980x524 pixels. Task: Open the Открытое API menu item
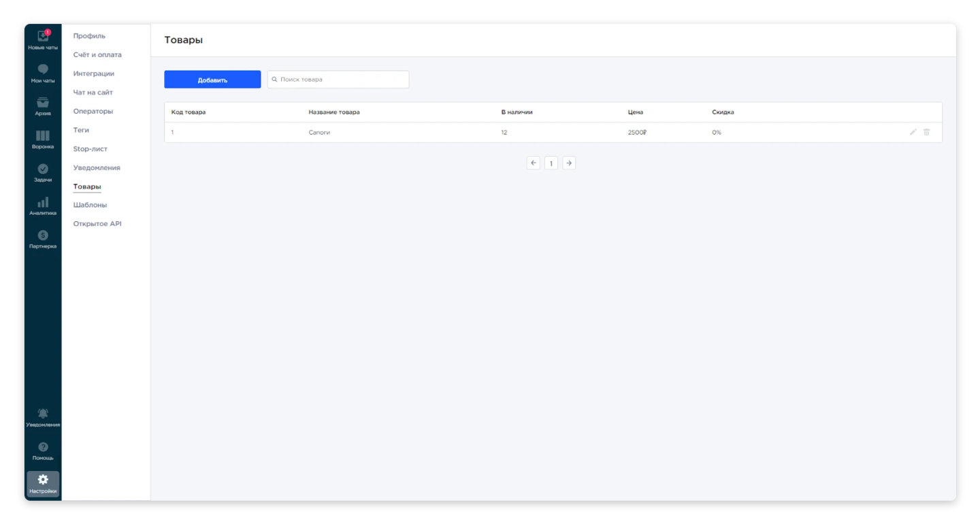(x=97, y=224)
